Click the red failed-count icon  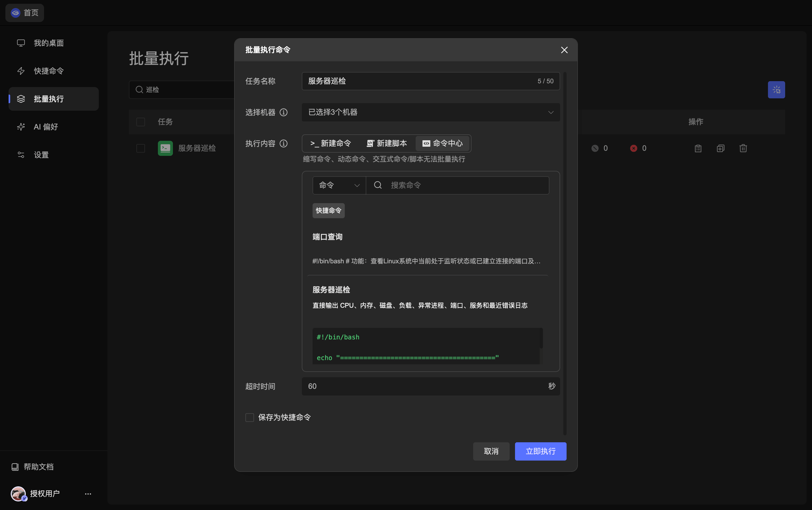[x=634, y=148]
